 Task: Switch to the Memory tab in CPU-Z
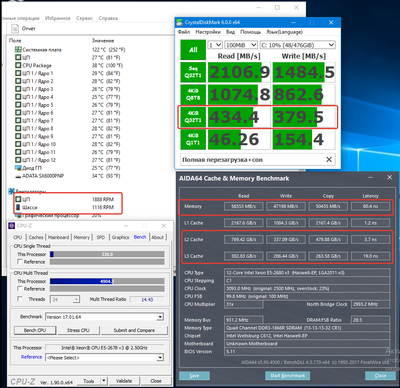(x=82, y=237)
